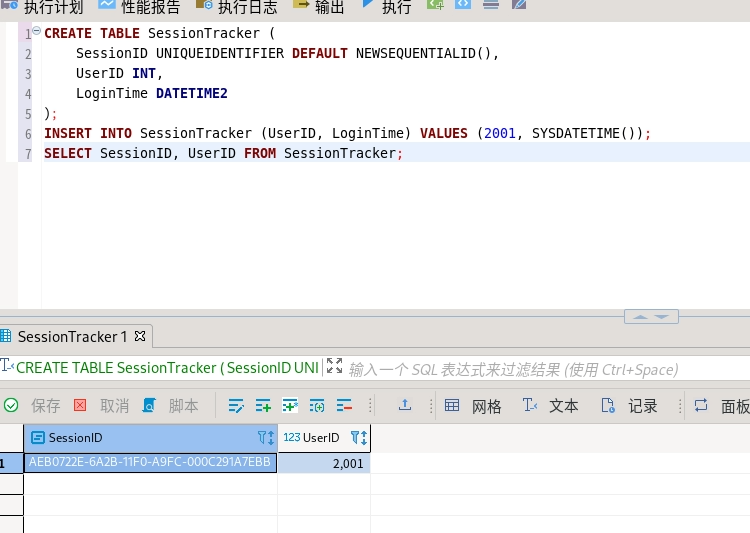
Task: Close the SessionTracker 1 result tab
Action: click(140, 336)
